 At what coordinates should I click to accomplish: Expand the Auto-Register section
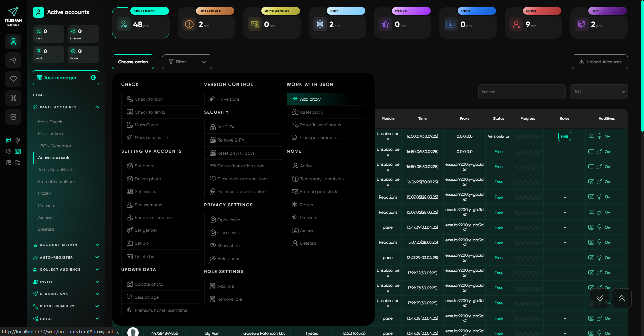[66, 258]
